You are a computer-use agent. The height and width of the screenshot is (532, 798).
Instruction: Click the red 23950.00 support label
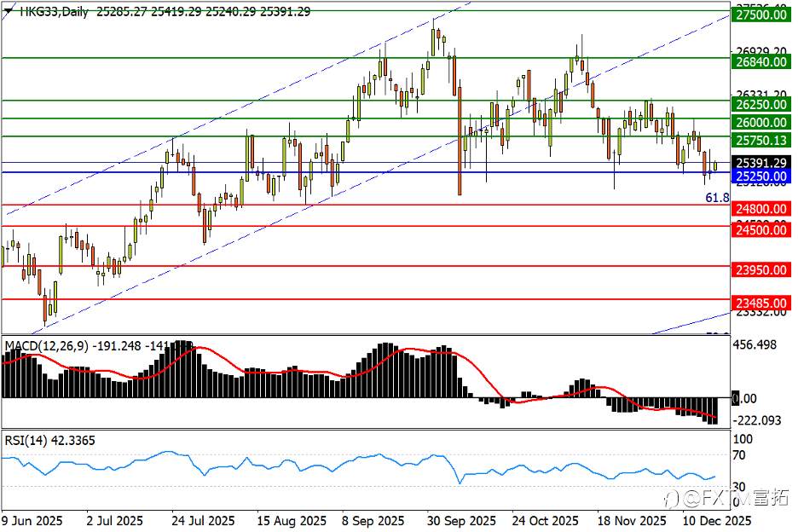[x=761, y=269]
